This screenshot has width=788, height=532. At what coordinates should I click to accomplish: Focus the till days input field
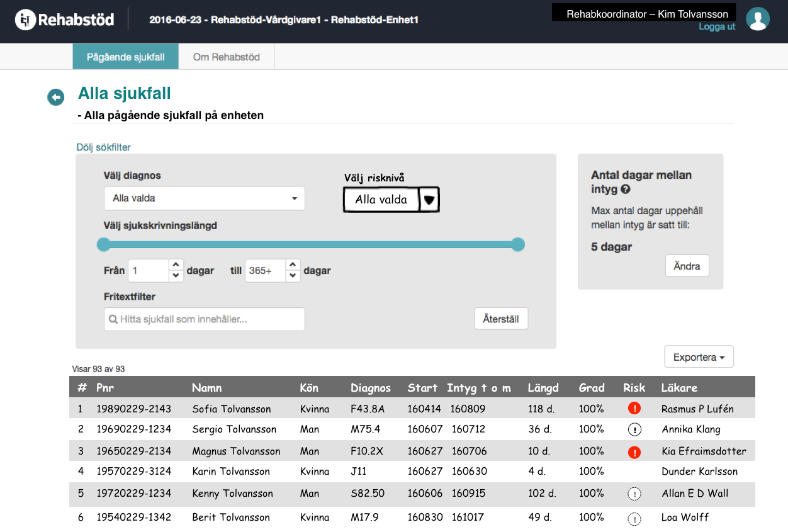tap(266, 271)
